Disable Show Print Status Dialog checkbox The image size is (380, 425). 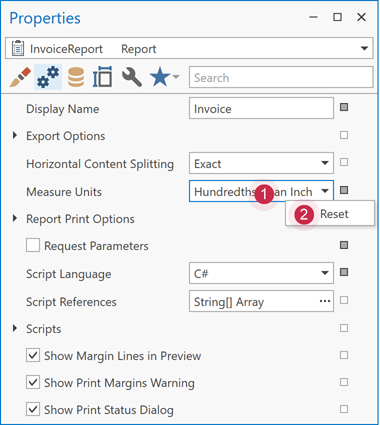(33, 409)
